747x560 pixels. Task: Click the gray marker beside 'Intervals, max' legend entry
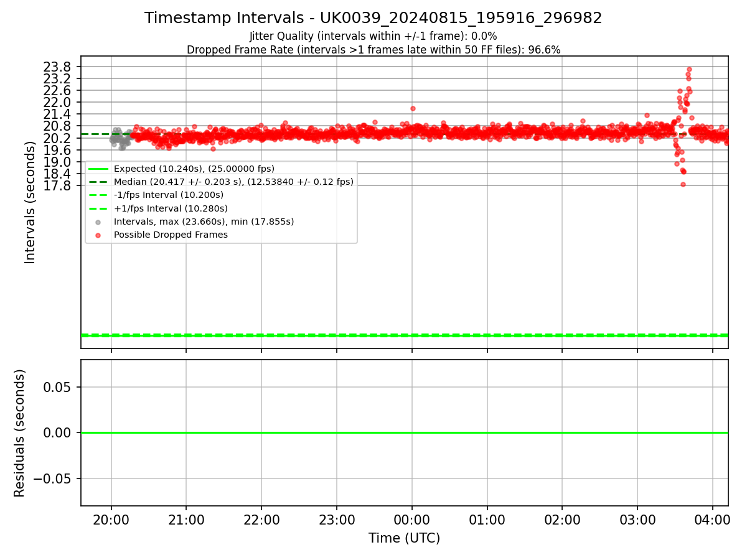point(98,222)
